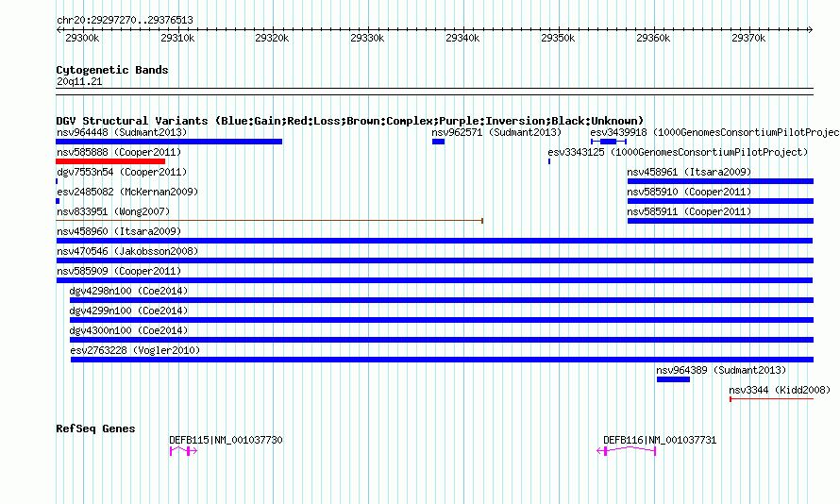This screenshot has height=504, width=840.
Task: Open nsv585909 (Cooper2011) variant
Action: click(x=119, y=271)
